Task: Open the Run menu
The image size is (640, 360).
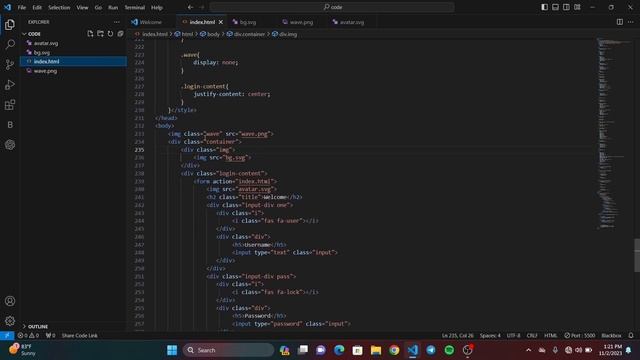Action: pos(113,7)
